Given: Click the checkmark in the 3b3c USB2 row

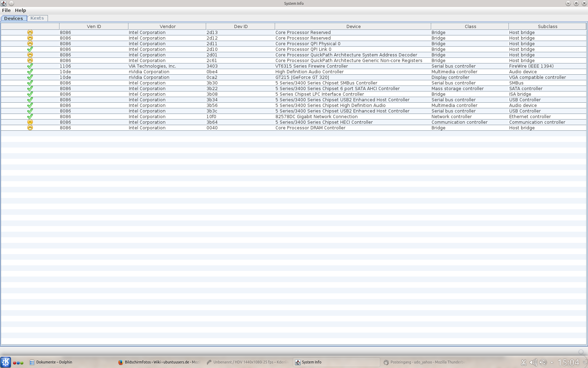Looking at the screenshot, I should [x=30, y=111].
